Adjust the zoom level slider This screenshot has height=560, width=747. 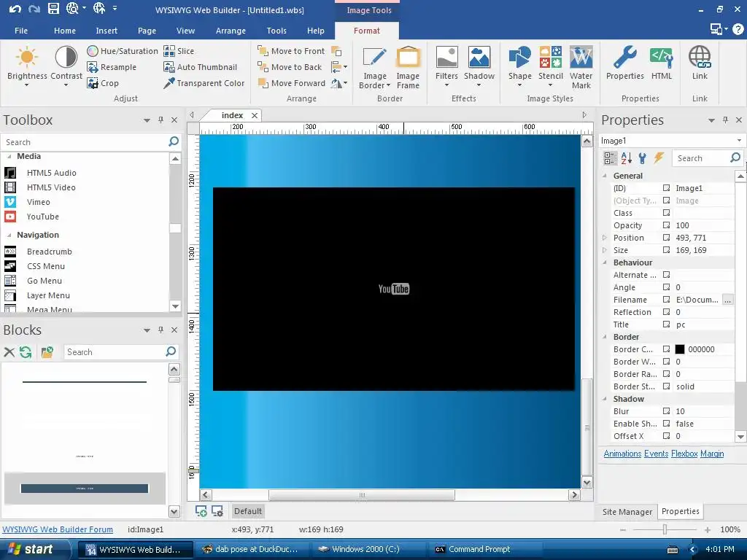pos(665,529)
